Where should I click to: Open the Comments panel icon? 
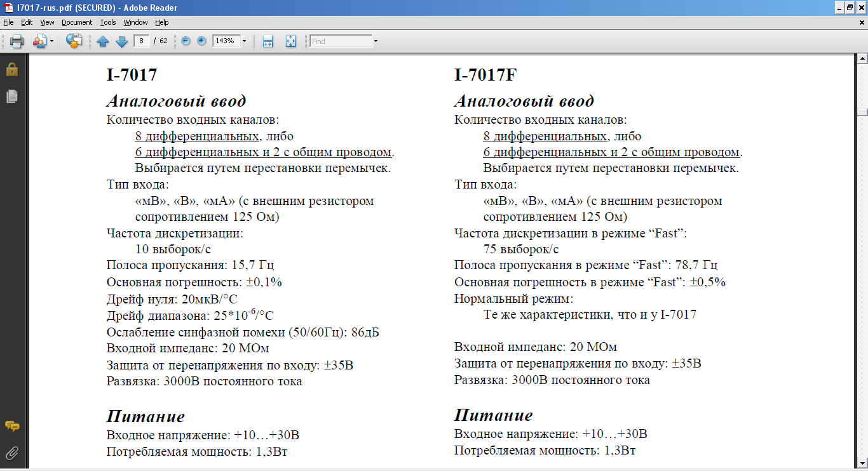pos(11,426)
